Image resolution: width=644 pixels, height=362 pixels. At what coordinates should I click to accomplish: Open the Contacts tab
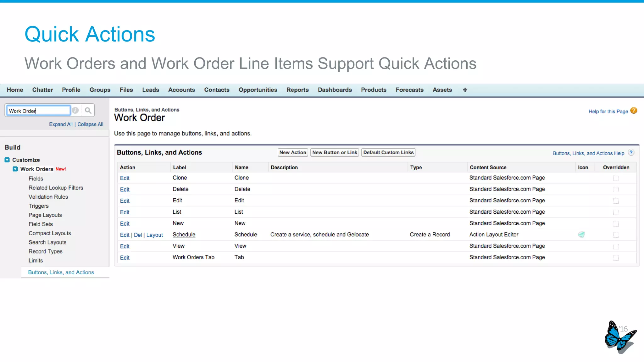coord(217,90)
